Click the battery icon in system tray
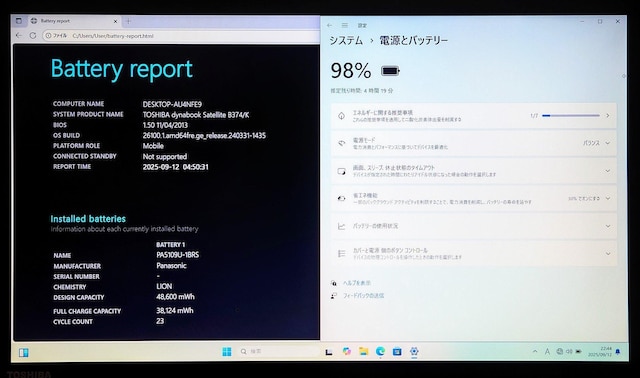This screenshot has width=640, height=378. 579,351
